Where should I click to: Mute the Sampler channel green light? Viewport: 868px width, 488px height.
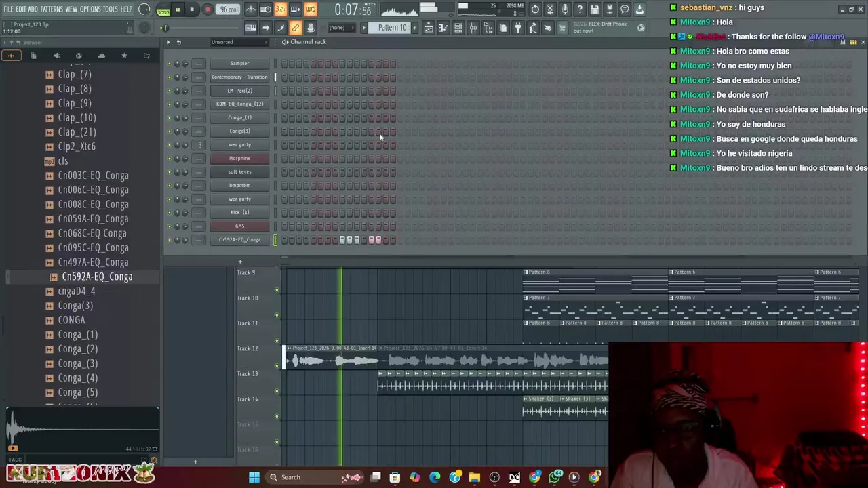tap(170, 64)
